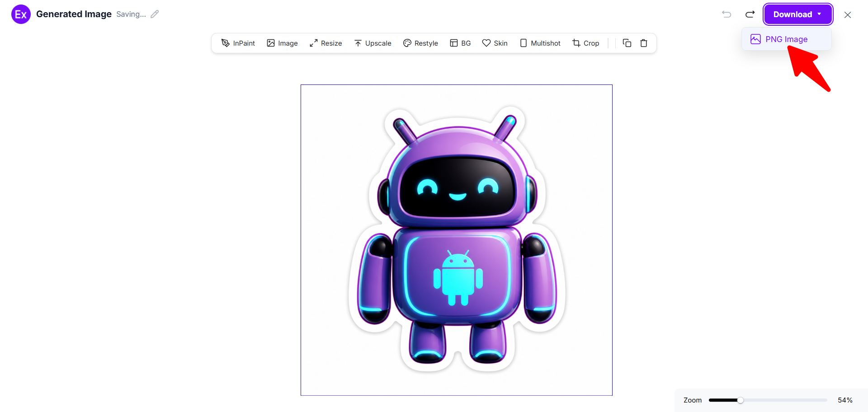The width and height of the screenshot is (868, 412).
Task: Click the Ex logo avatar
Action: (x=21, y=14)
